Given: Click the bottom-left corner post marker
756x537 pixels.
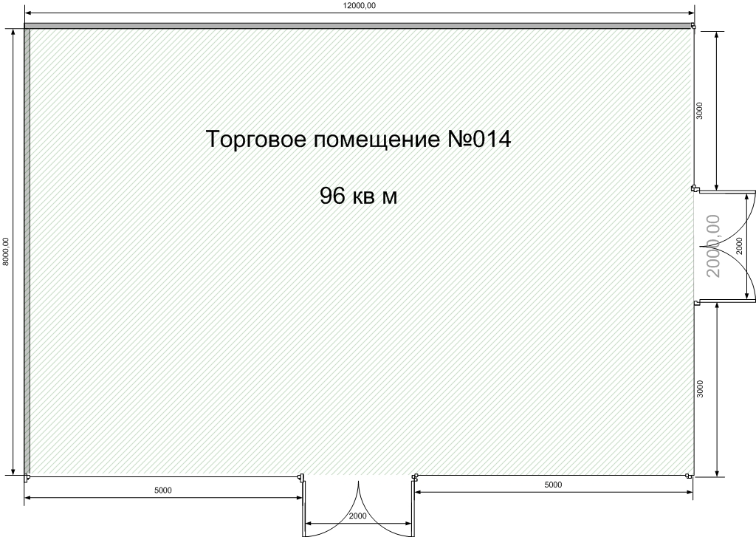Looking at the screenshot, I should pos(27,477).
